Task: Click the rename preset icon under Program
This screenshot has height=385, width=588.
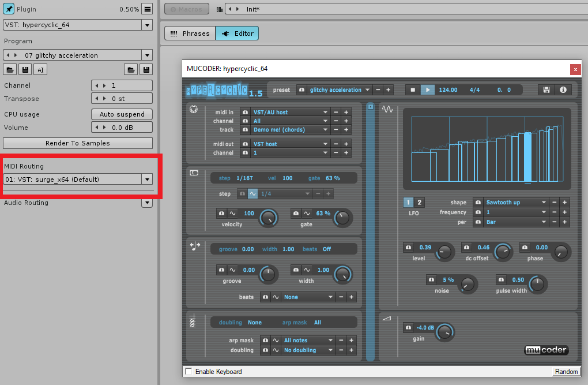Action: pos(40,69)
